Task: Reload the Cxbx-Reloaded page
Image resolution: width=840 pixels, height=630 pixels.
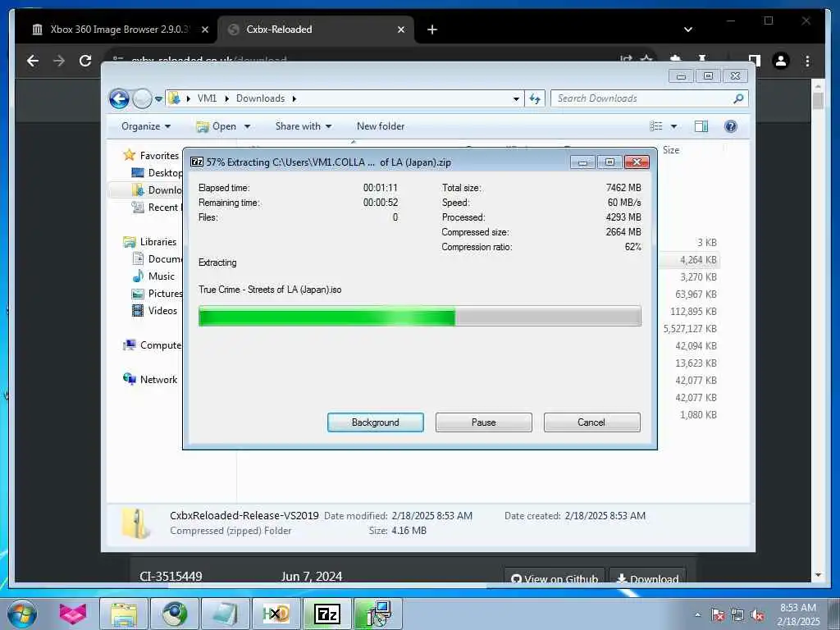Action: click(x=85, y=61)
